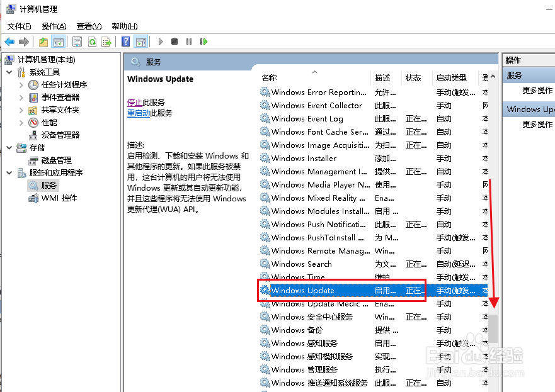Select Windows 备份 service row
555x392 pixels.
374,330
